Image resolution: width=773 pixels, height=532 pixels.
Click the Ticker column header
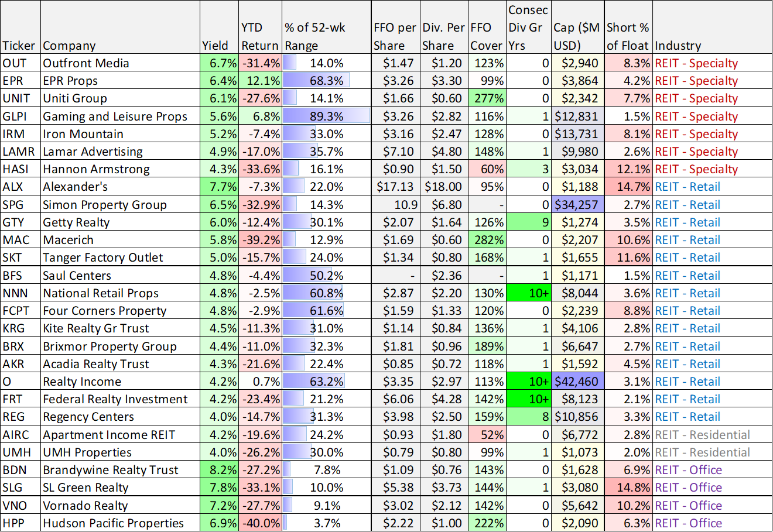(x=20, y=28)
